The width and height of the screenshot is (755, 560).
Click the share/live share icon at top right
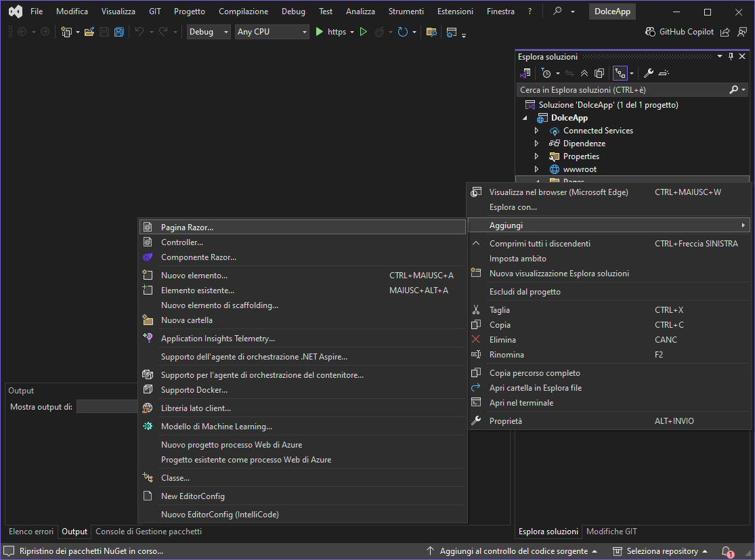click(x=725, y=32)
